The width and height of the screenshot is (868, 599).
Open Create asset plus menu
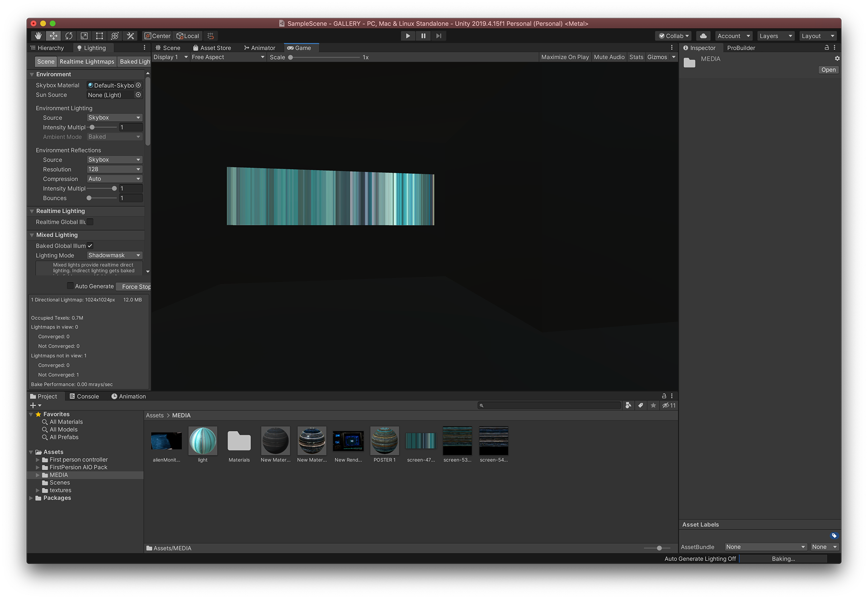(x=35, y=405)
